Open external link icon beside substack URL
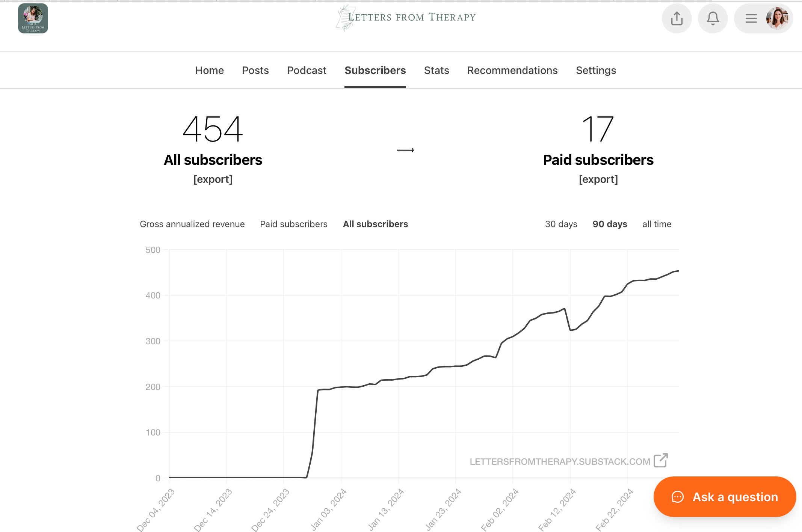Screen dimensions: 802x532 point(661,461)
